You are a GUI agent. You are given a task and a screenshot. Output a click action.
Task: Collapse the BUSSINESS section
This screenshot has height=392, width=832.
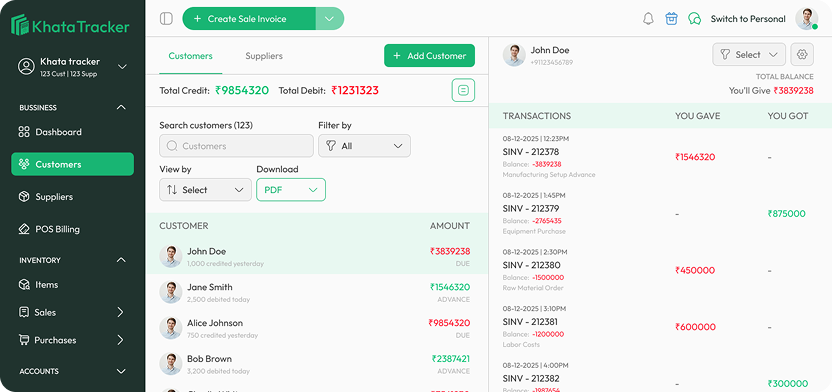(121, 108)
